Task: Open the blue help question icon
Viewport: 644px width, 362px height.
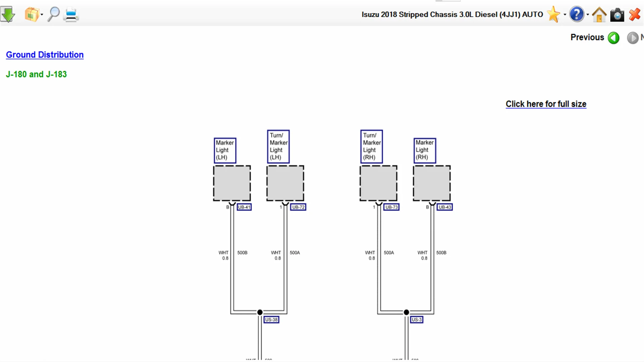Action: click(577, 14)
